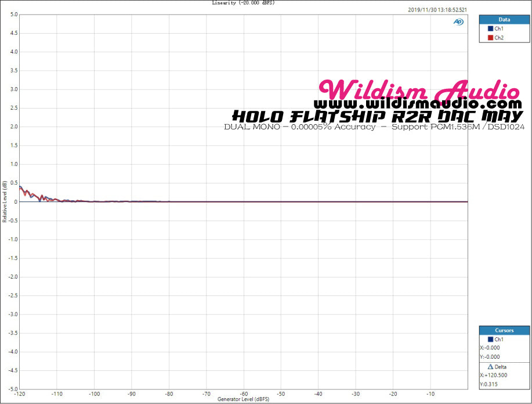The image size is (532, 404).
Task: Click the HOLO FLATSHIP R2R DAC MAY text
Action: [378, 116]
